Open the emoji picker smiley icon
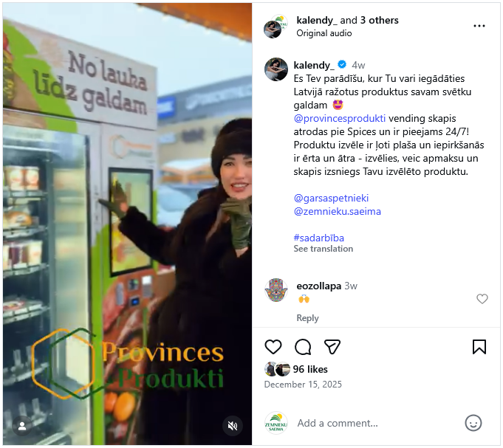The width and height of the screenshot is (503, 448). pos(473,423)
